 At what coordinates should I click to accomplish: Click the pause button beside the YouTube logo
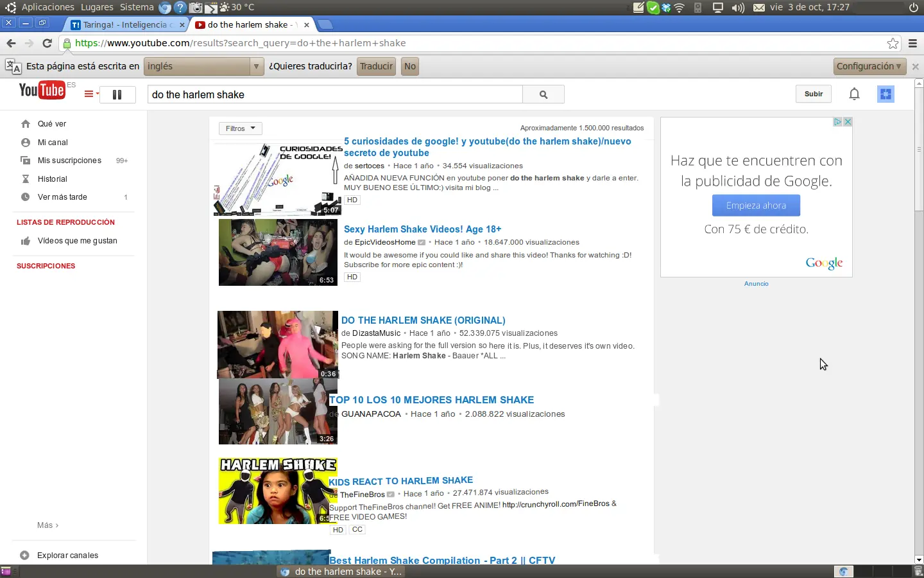coord(117,94)
